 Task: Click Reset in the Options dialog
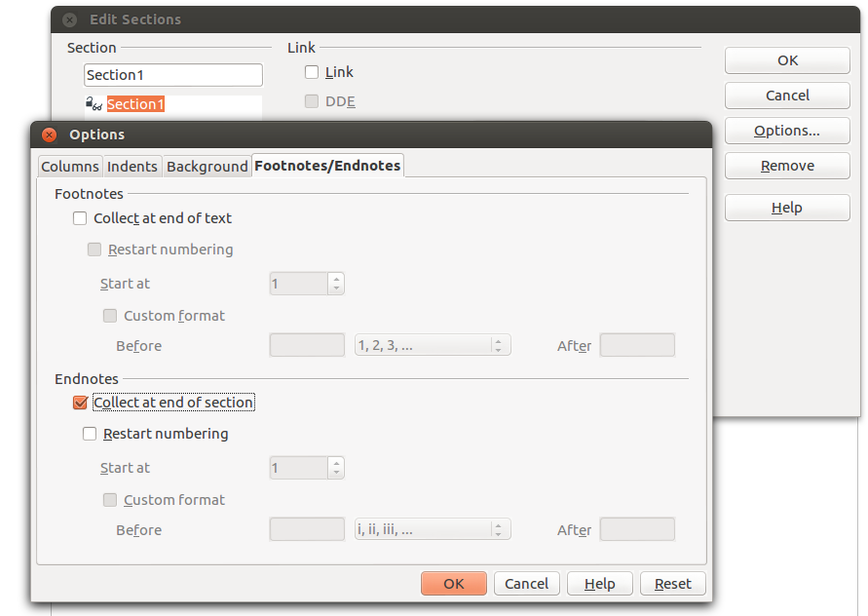[x=672, y=584]
